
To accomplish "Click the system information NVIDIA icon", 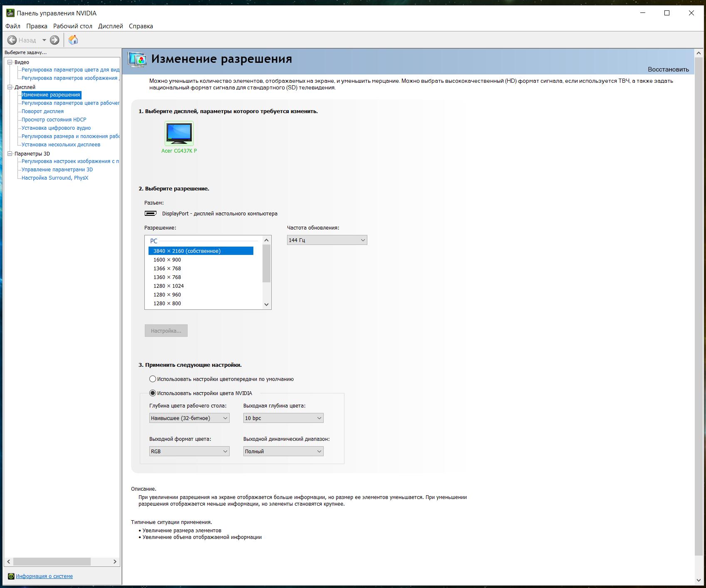I will 11,576.
